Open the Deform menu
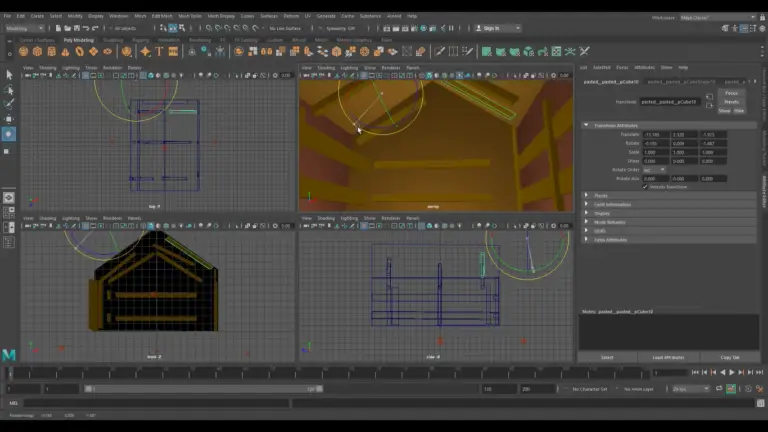 tap(291, 16)
